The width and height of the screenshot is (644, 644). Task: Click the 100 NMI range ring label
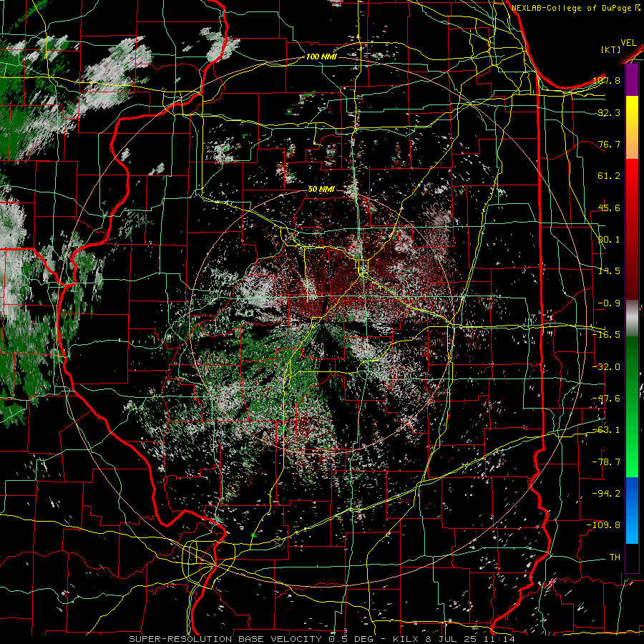point(321,57)
